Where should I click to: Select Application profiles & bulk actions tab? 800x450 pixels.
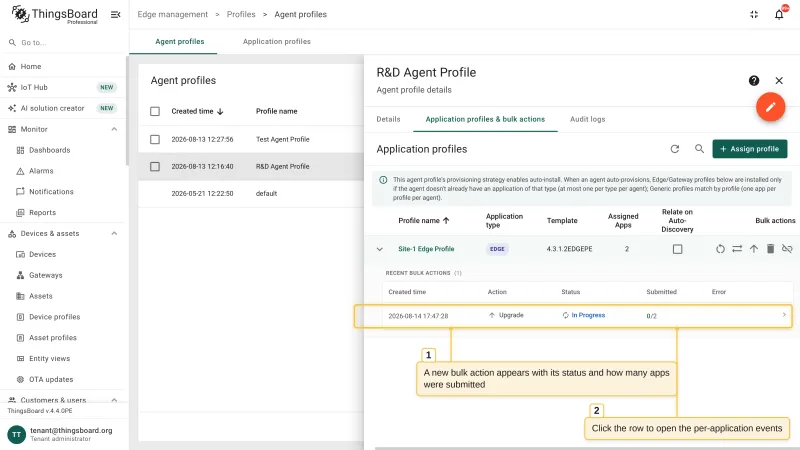(x=485, y=119)
